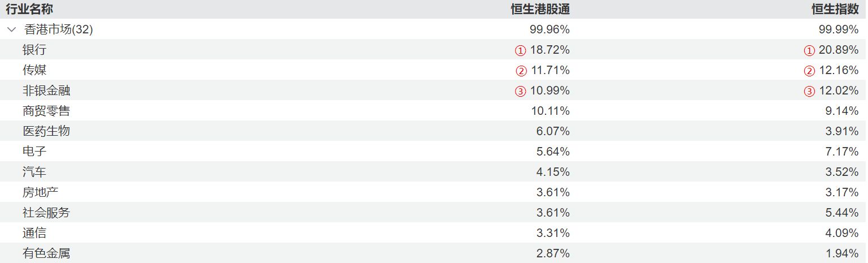Select the 非银金融 industry row

[46, 90]
